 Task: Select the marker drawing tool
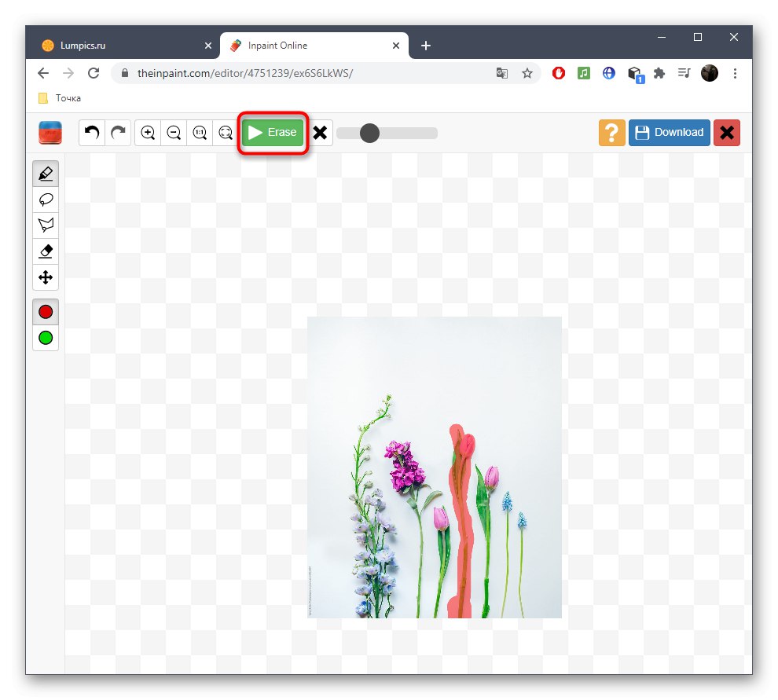[45, 173]
